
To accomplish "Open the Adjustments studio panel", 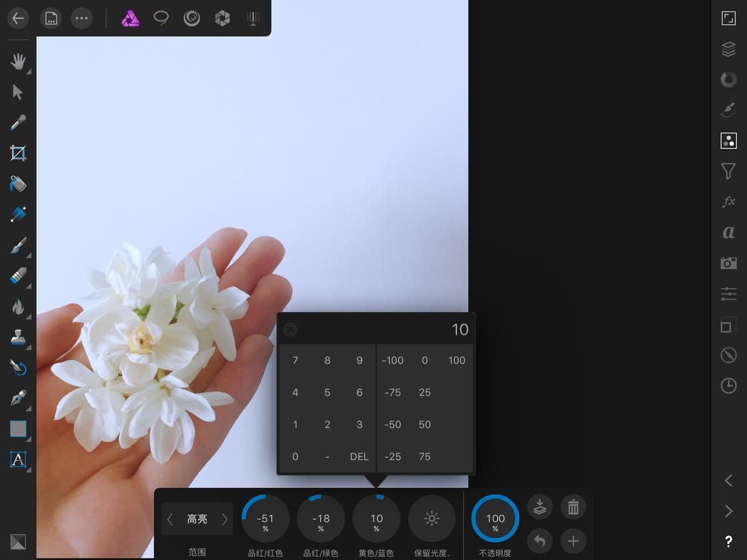I will click(728, 141).
